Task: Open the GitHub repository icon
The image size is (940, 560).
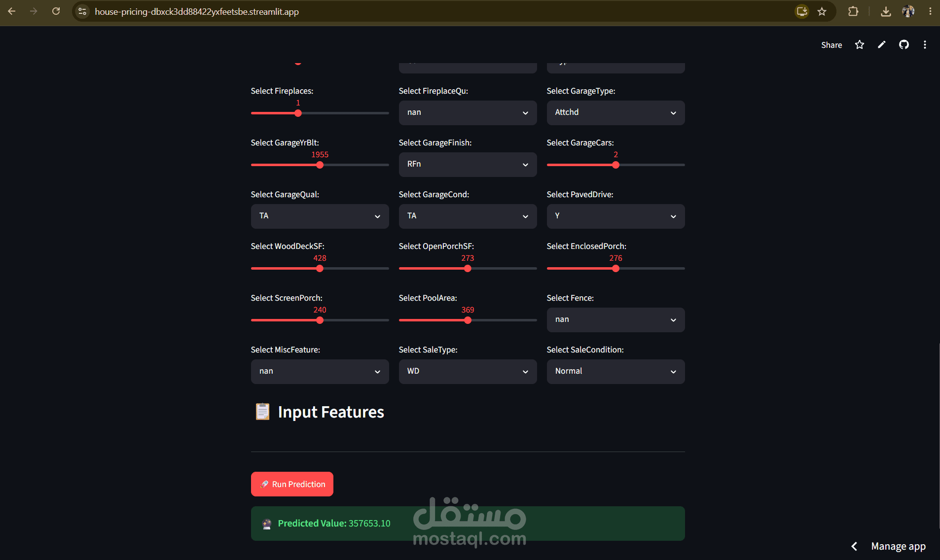Action: coord(904,45)
